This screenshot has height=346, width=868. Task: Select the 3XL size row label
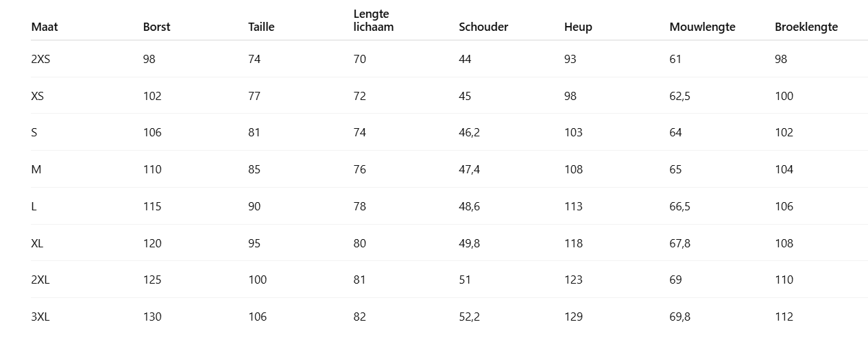(40, 317)
